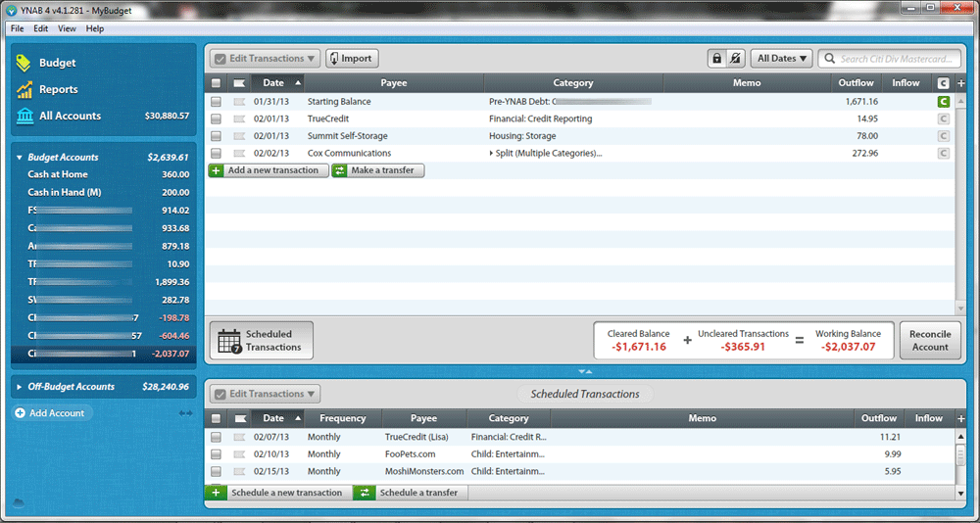Toggle cleared status for Starting Balance

(943, 101)
